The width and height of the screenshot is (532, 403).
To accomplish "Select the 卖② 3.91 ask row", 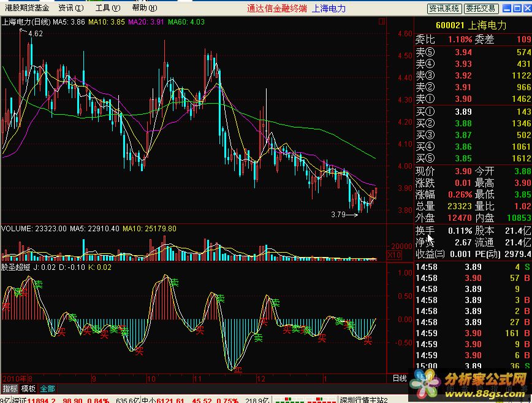I will [x=473, y=87].
